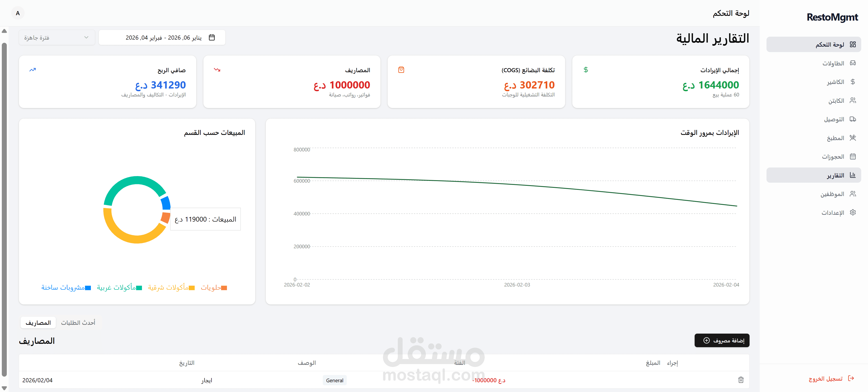Screen dimensions: 868x392
Task: Click the kitchen utensils icon in the sidebar
Action: click(852, 138)
